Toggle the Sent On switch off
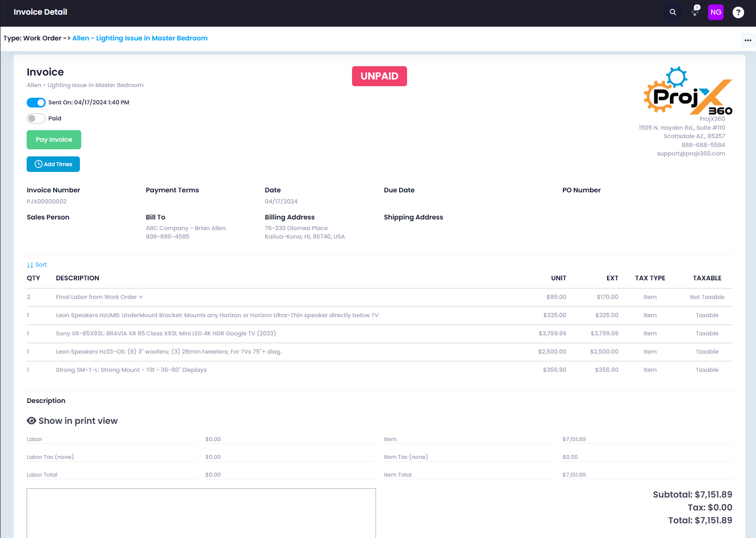The width and height of the screenshot is (756, 538). click(x=36, y=103)
